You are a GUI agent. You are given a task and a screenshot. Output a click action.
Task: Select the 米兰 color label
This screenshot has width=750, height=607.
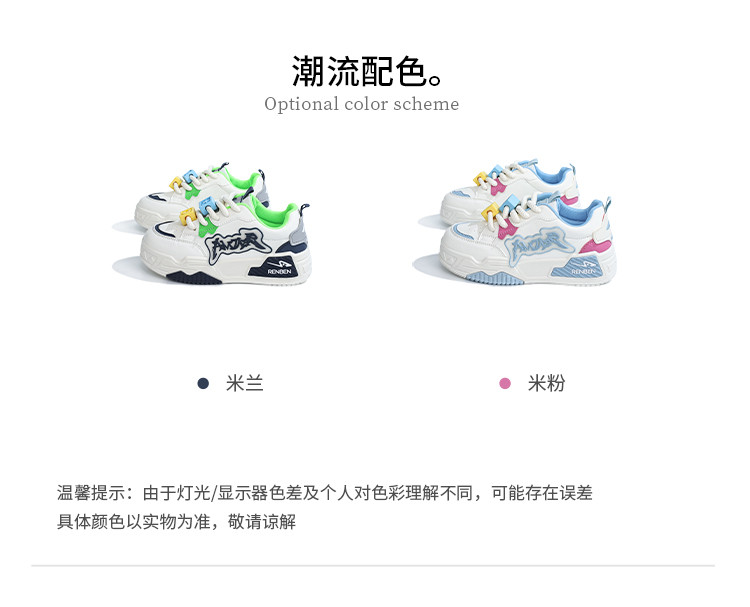(244, 383)
